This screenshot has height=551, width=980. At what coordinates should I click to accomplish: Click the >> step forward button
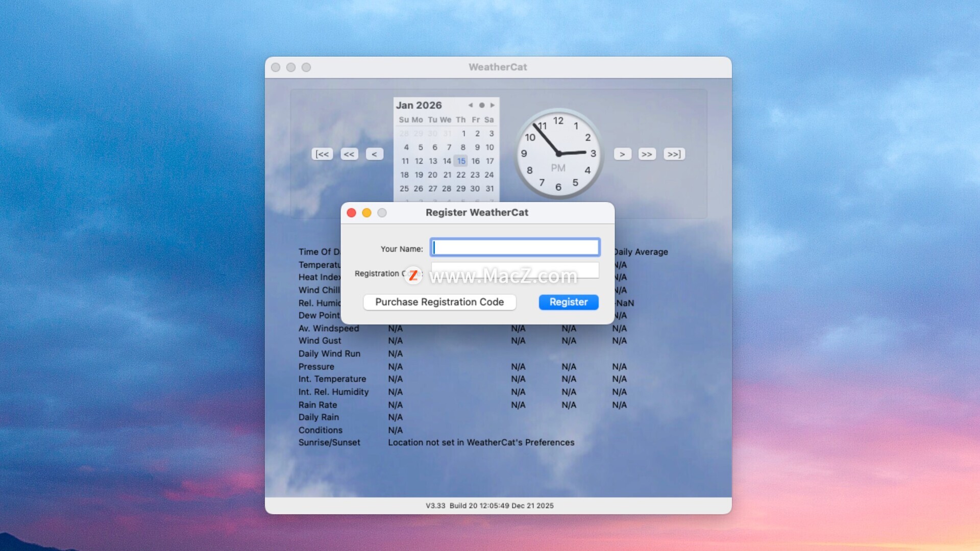click(647, 154)
